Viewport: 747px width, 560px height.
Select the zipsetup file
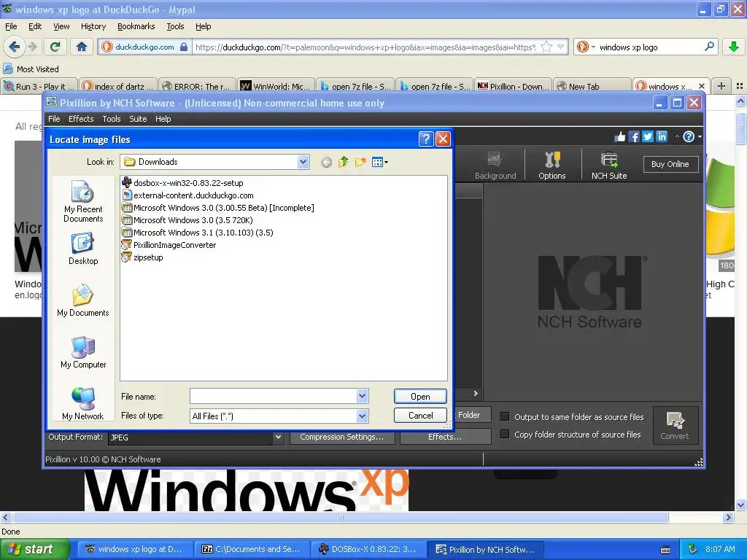[143, 257]
